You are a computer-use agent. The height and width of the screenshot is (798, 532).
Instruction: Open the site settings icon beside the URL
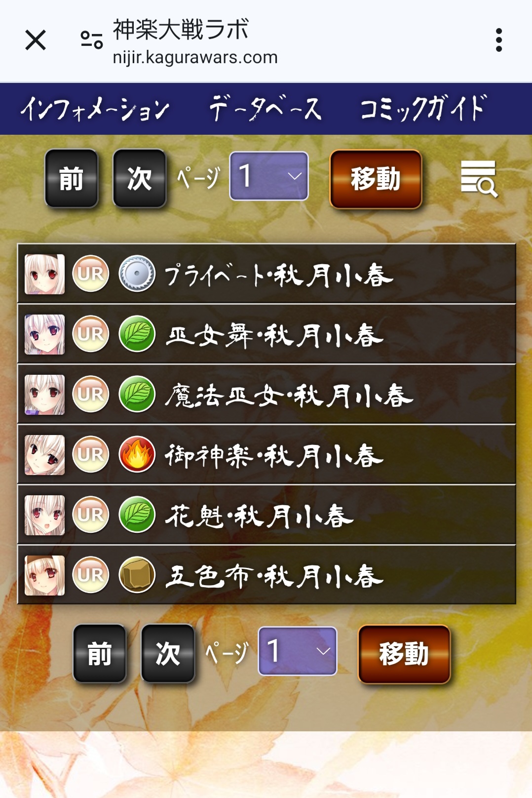(x=92, y=40)
